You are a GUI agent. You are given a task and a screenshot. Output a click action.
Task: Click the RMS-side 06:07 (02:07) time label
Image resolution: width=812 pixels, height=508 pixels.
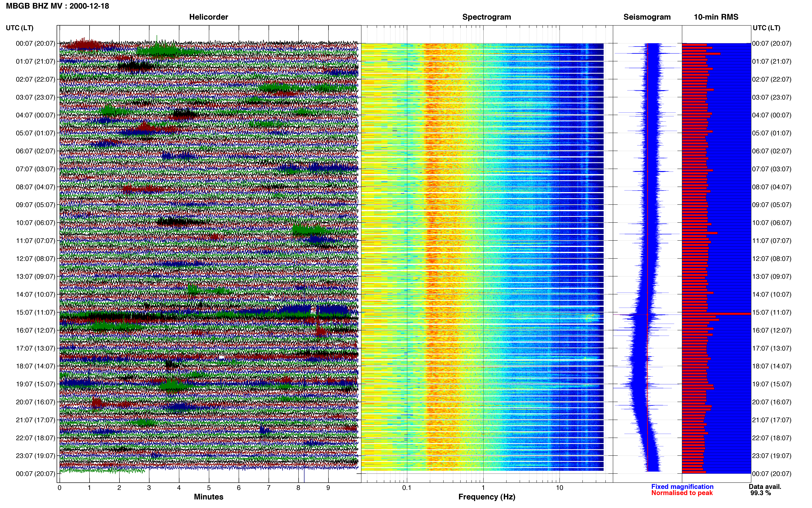pyautogui.click(x=772, y=151)
